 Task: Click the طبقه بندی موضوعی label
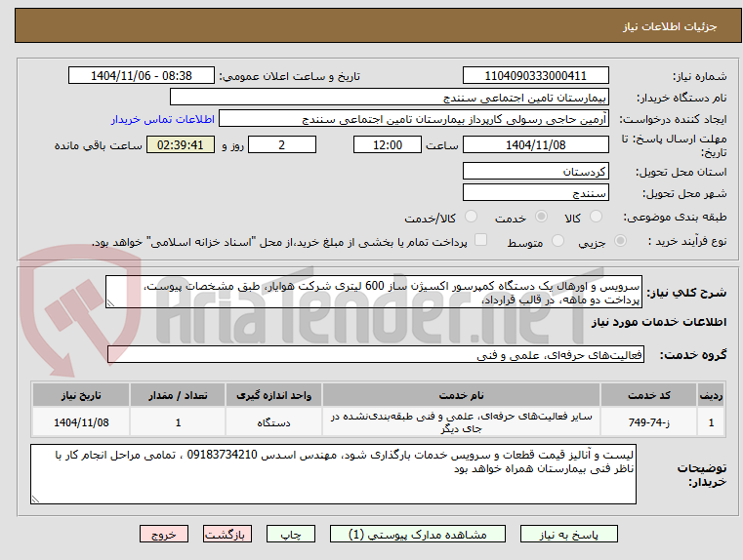tap(676, 217)
